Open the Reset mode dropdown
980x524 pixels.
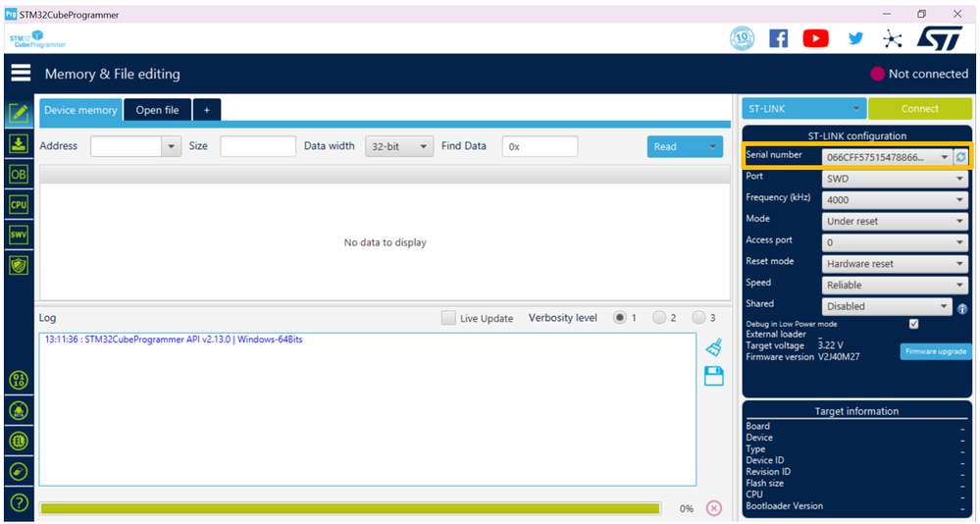tap(895, 264)
